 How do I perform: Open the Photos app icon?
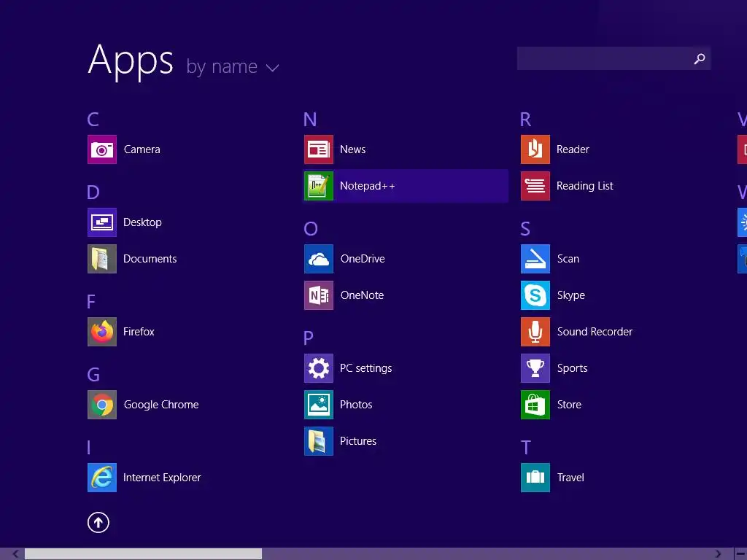319,405
